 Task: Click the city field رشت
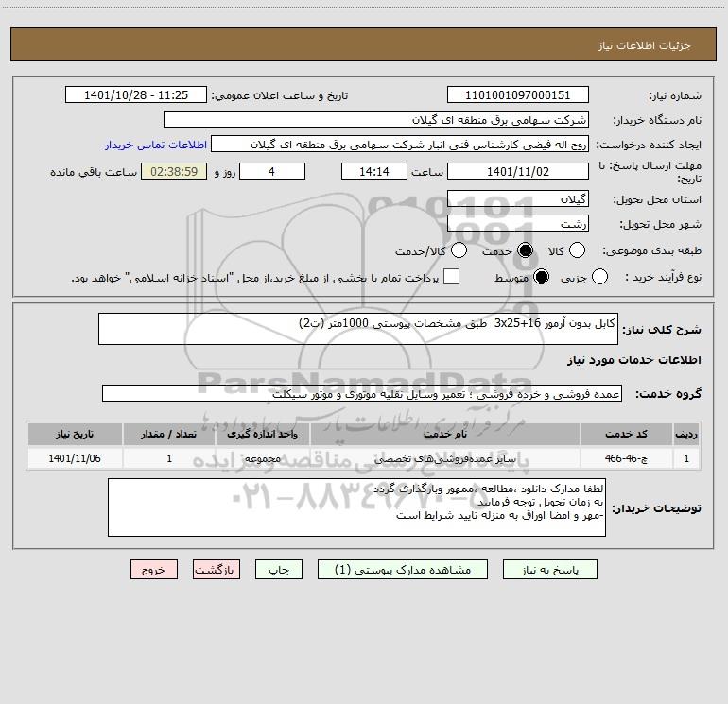pyautogui.click(x=518, y=224)
